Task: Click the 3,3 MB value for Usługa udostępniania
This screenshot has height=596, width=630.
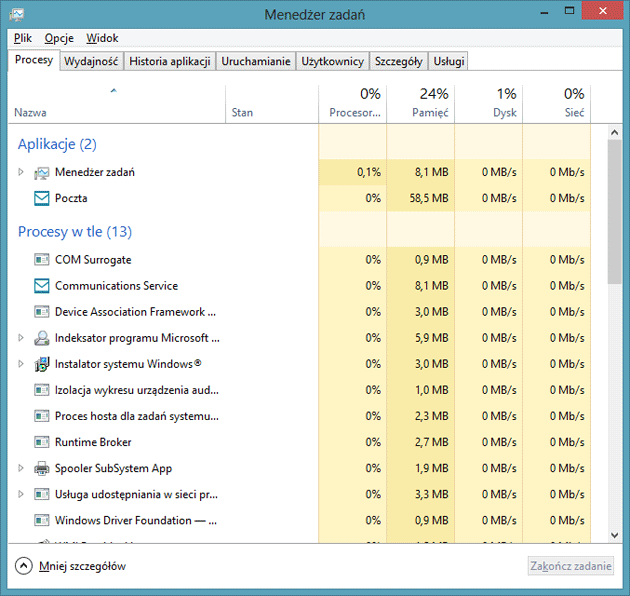Action: coord(432,494)
